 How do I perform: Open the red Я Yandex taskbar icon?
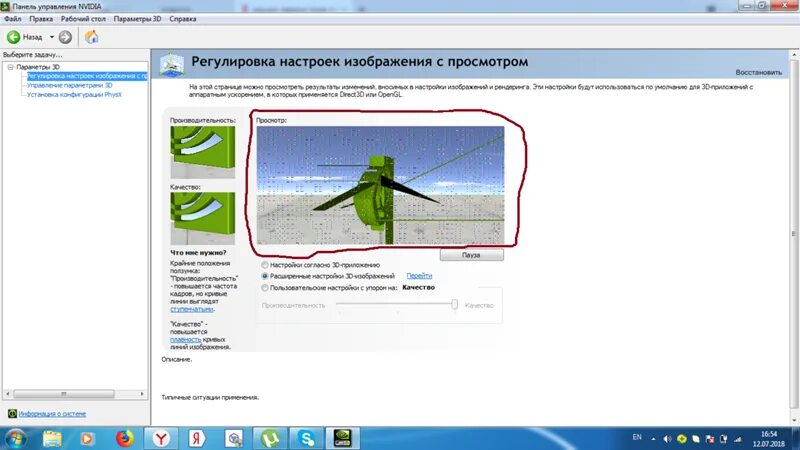[196, 438]
